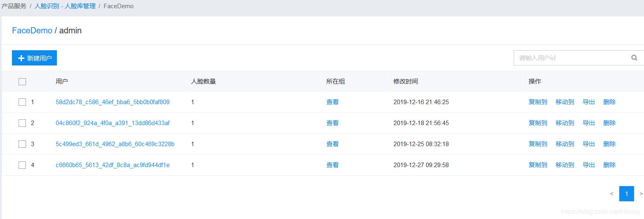The height and width of the screenshot is (219, 644).
Task: Toggle the select-all header checkbox
Action: (x=22, y=82)
